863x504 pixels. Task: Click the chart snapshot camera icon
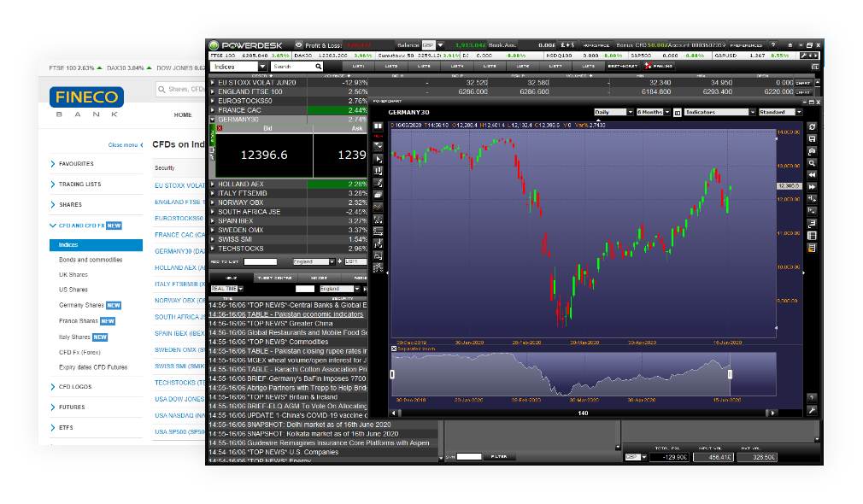click(x=812, y=150)
